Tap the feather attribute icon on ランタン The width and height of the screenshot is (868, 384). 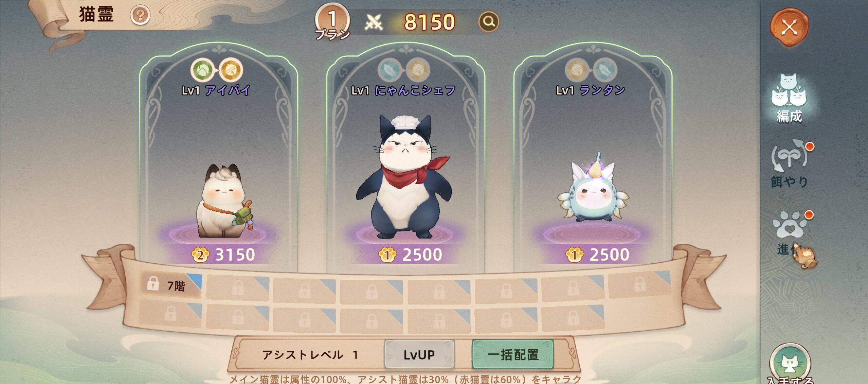tap(605, 70)
